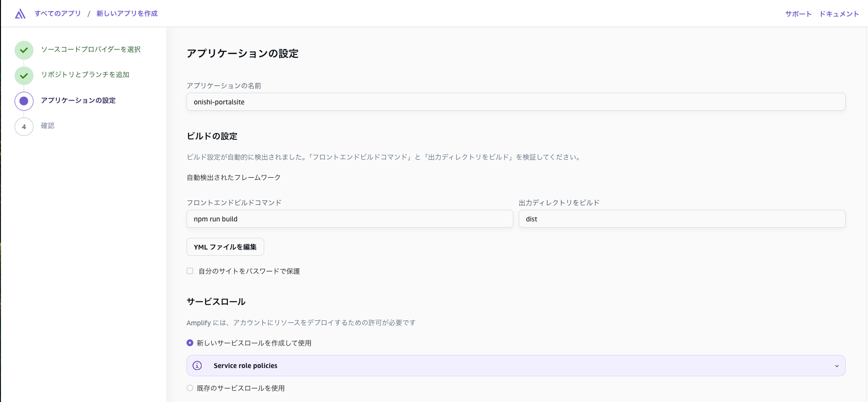Screen dimensions: 868x402
Task: Click the application name field onishi-portalsite
Action: tap(515, 102)
